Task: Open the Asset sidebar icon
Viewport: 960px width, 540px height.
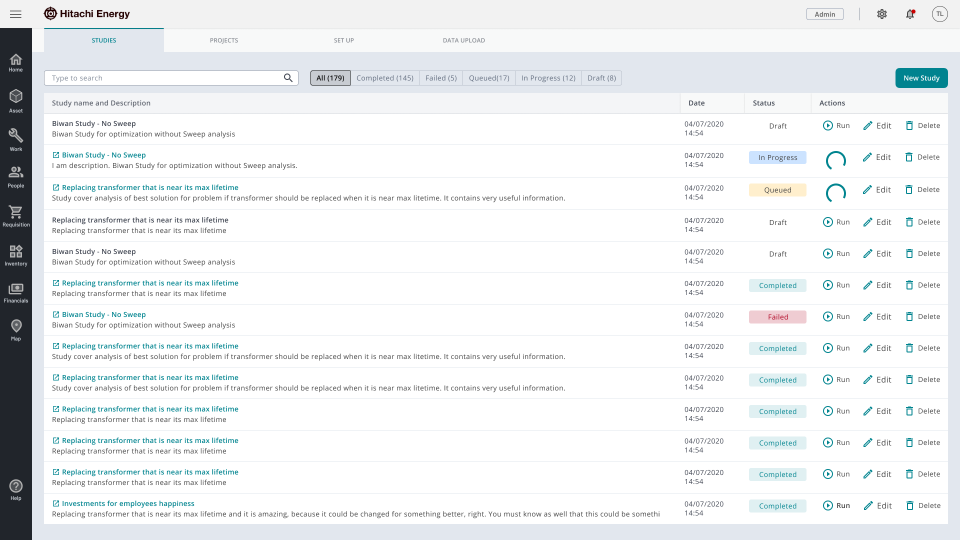Action: (x=16, y=100)
